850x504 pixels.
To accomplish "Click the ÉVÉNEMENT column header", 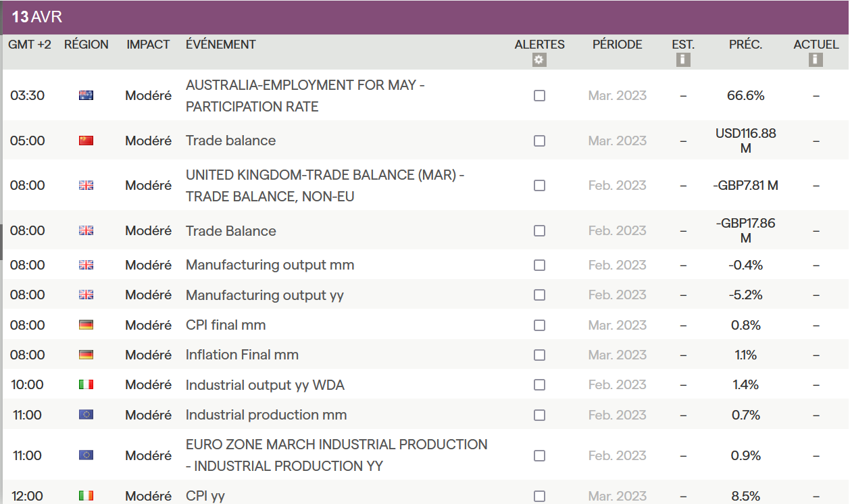I will 221,45.
